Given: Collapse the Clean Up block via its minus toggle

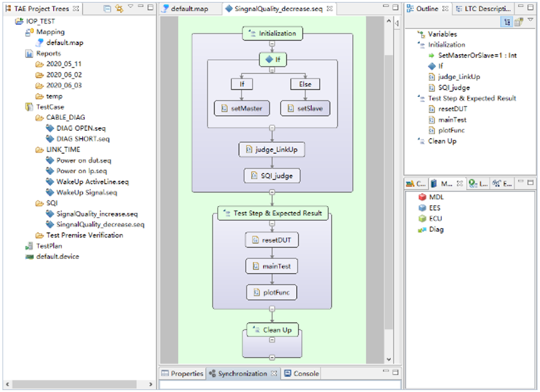Looking at the screenshot, I should (272, 340).
